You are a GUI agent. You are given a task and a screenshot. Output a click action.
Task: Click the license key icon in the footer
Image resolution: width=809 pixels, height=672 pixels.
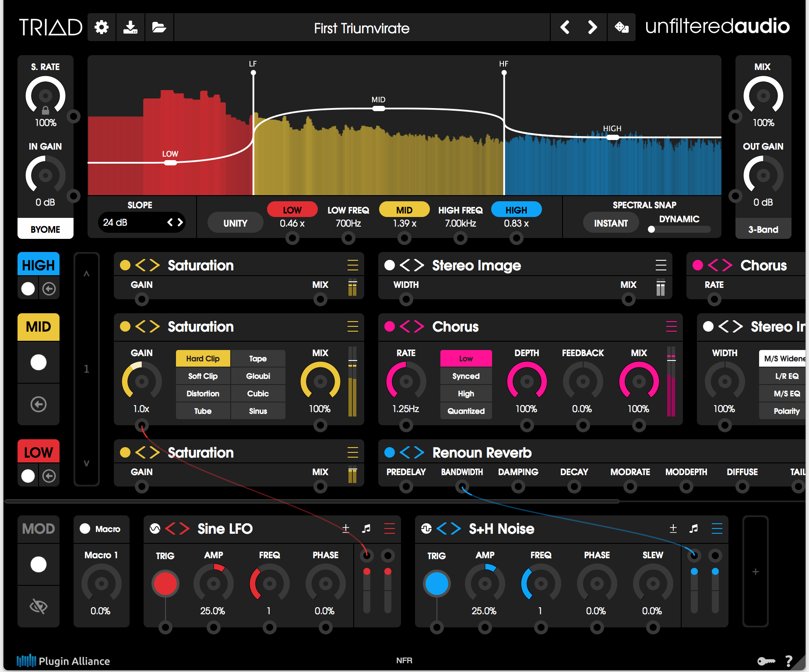pyautogui.click(x=766, y=661)
